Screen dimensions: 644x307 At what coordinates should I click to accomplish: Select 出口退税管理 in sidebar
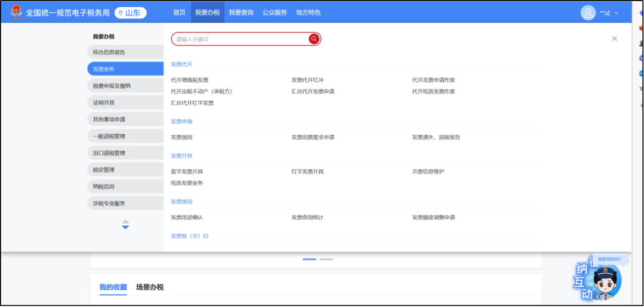coord(125,153)
